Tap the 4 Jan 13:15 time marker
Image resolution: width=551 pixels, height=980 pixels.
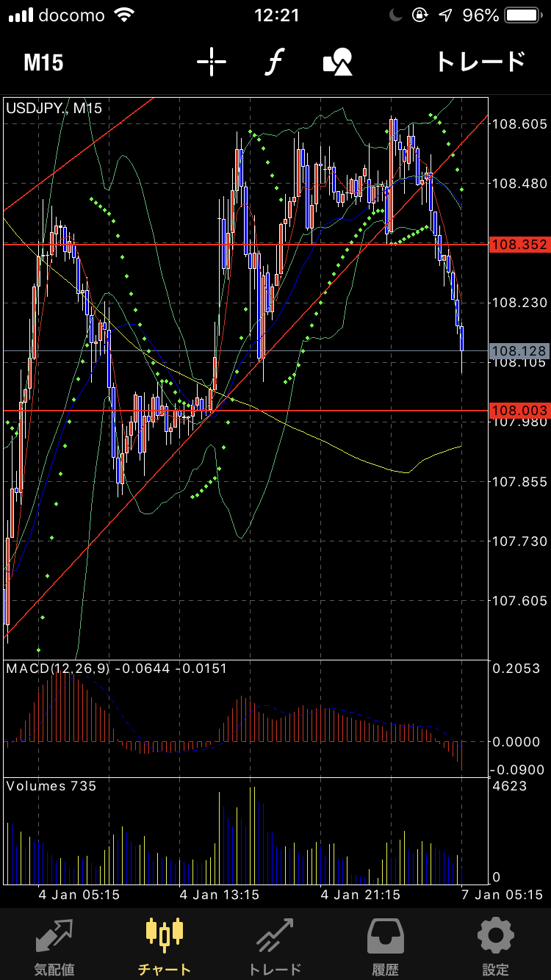(220, 895)
